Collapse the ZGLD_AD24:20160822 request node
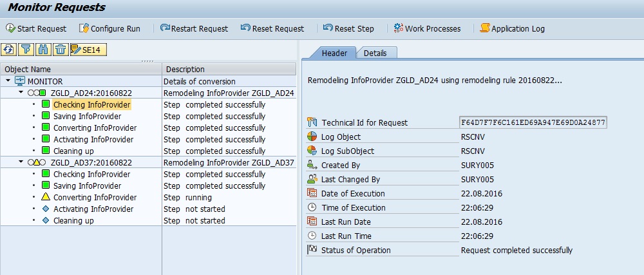The height and width of the screenshot is (275, 644). click(x=21, y=93)
